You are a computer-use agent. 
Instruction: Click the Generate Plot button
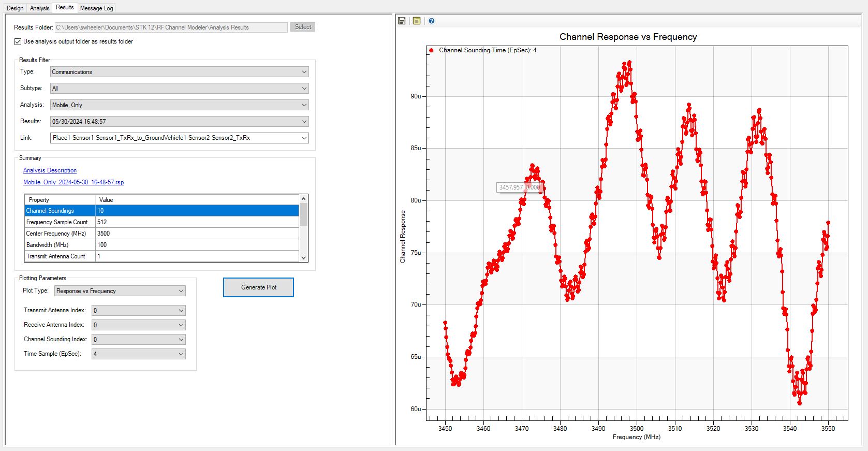click(x=258, y=287)
